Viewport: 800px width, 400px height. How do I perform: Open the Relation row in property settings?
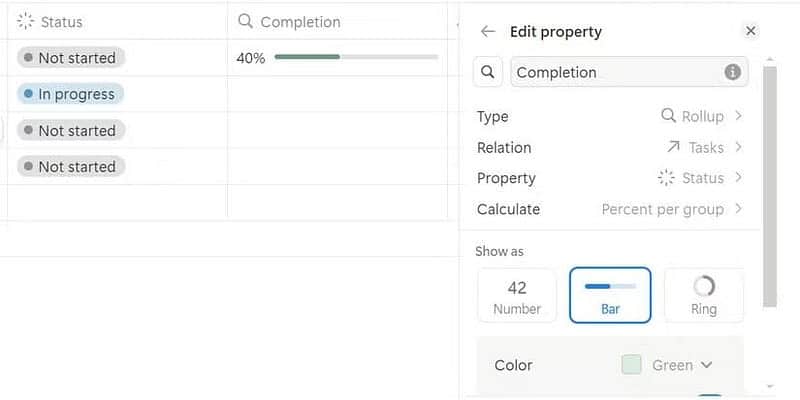pyautogui.click(x=609, y=147)
